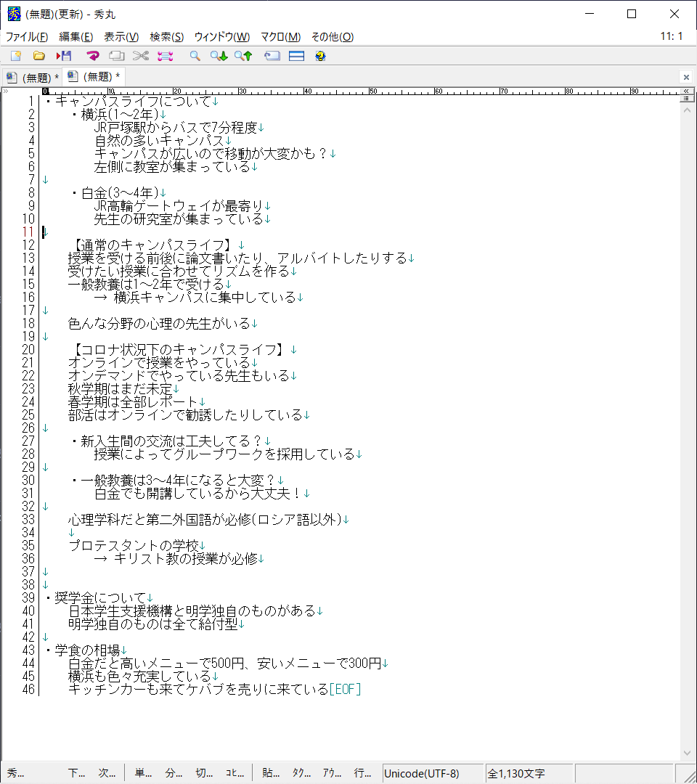Image resolution: width=697 pixels, height=784 pixels.
Task: Click the 貼... paste button in status bar
Action: (x=271, y=773)
